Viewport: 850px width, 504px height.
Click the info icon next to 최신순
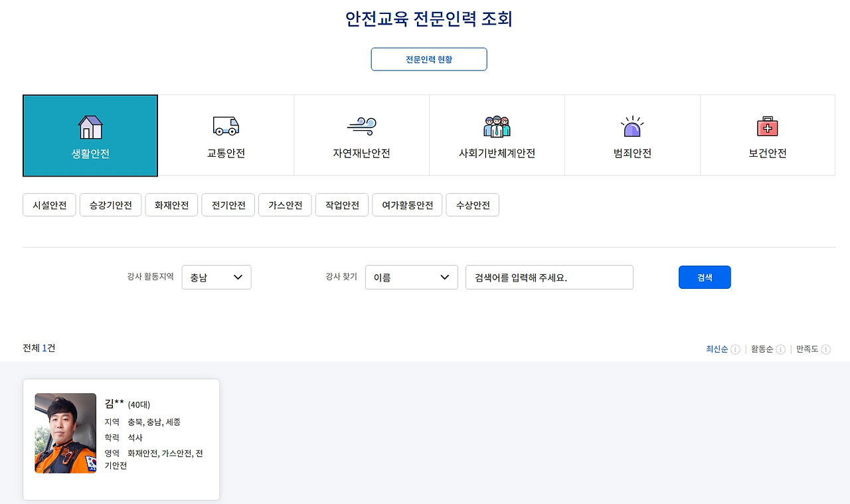tap(735, 349)
